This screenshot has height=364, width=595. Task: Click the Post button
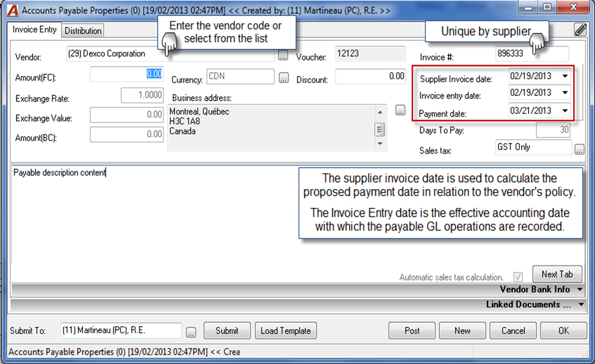click(412, 330)
